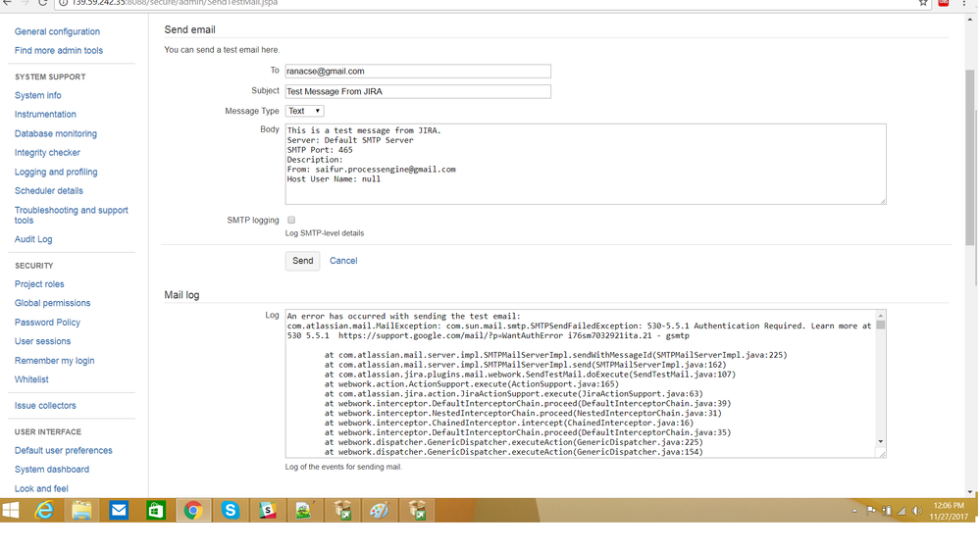Open Issue collectors
980x551 pixels.
pos(45,406)
